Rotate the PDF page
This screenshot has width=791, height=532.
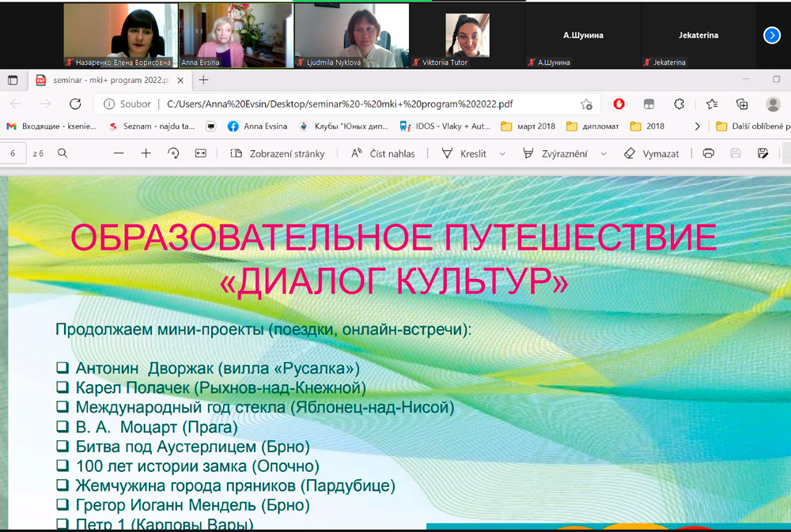click(x=173, y=153)
